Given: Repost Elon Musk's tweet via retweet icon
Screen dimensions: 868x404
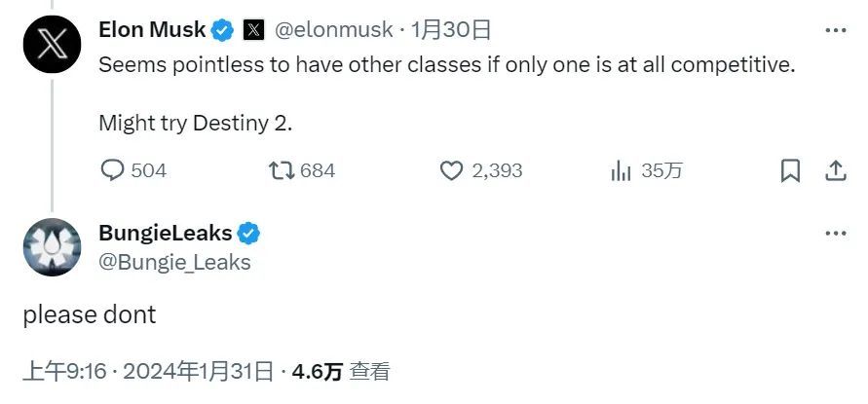Looking at the screenshot, I should click(282, 170).
